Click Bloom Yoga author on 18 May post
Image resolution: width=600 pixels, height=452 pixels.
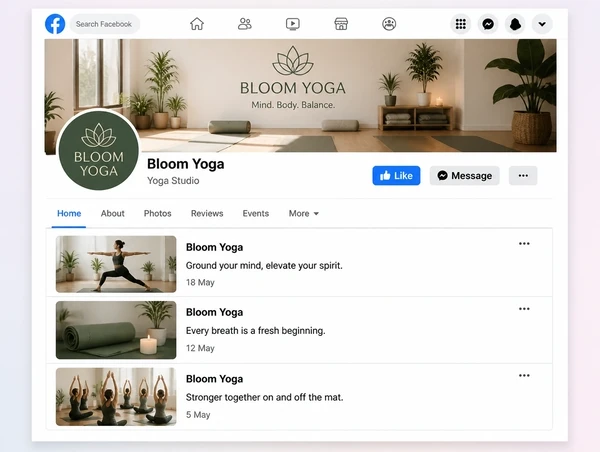point(214,247)
